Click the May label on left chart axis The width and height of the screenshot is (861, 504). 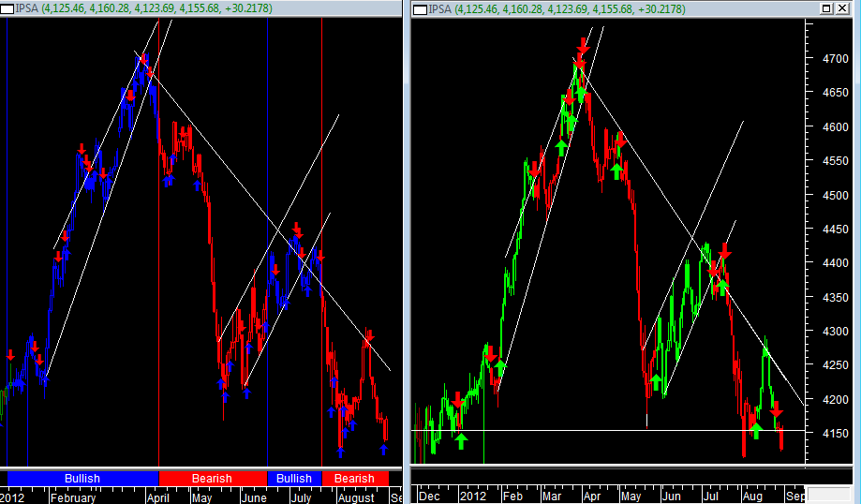tap(201, 498)
